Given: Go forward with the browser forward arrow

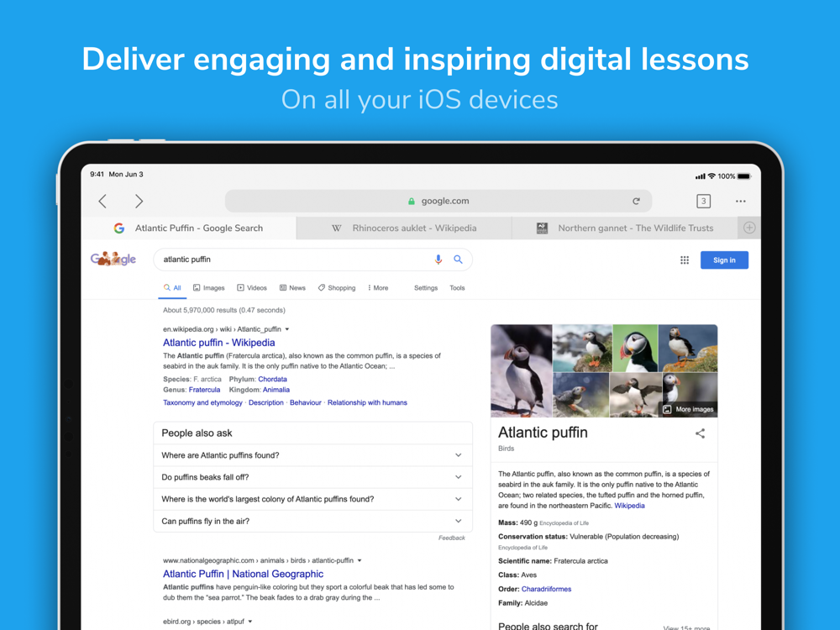Looking at the screenshot, I should [x=139, y=202].
